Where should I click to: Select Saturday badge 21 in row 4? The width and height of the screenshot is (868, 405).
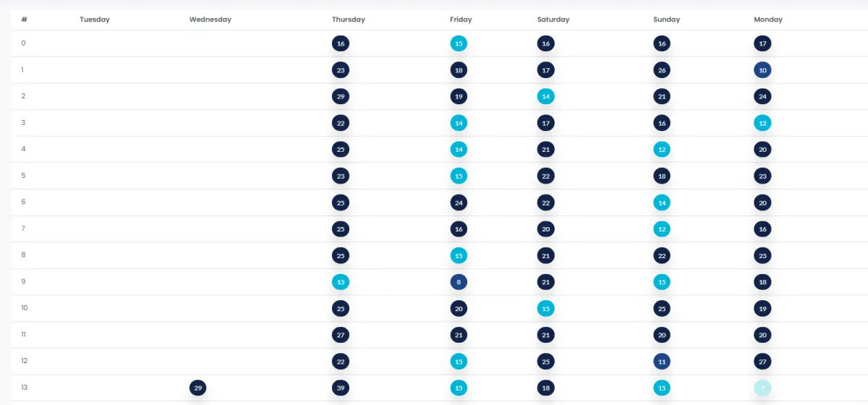546,150
